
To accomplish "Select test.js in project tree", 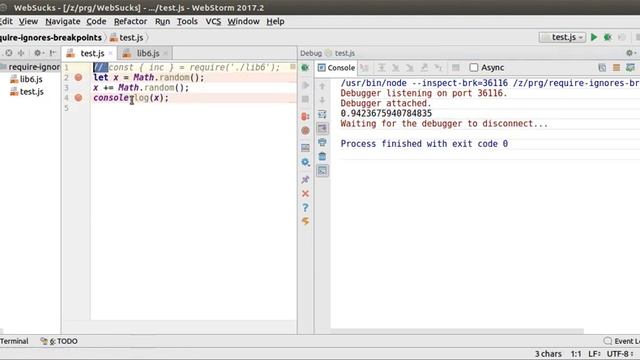I will coord(27,92).
